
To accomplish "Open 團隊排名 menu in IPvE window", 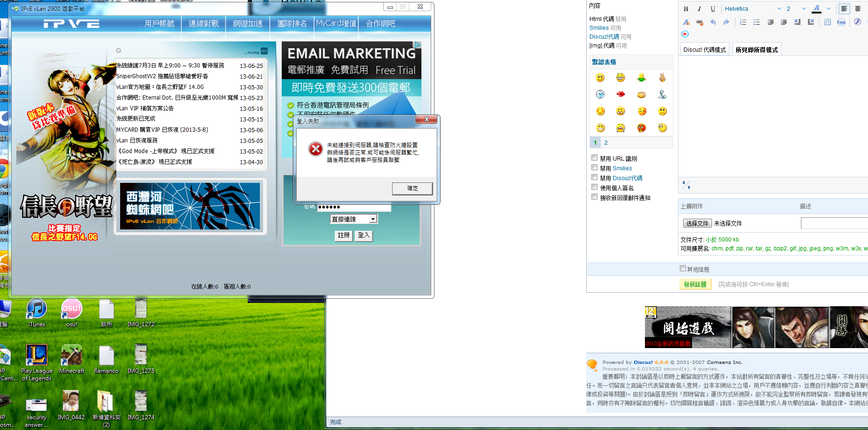I will tap(292, 24).
